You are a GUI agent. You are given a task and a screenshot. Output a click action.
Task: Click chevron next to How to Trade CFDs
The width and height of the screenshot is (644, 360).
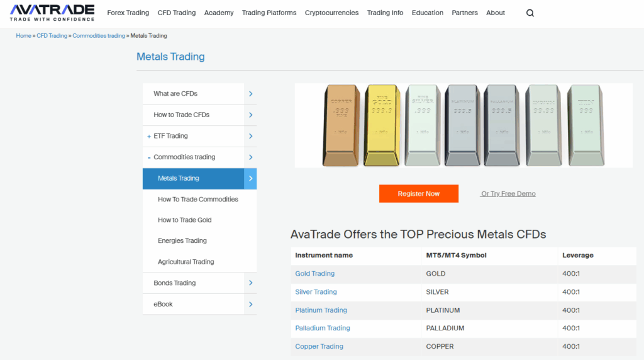(x=250, y=115)
